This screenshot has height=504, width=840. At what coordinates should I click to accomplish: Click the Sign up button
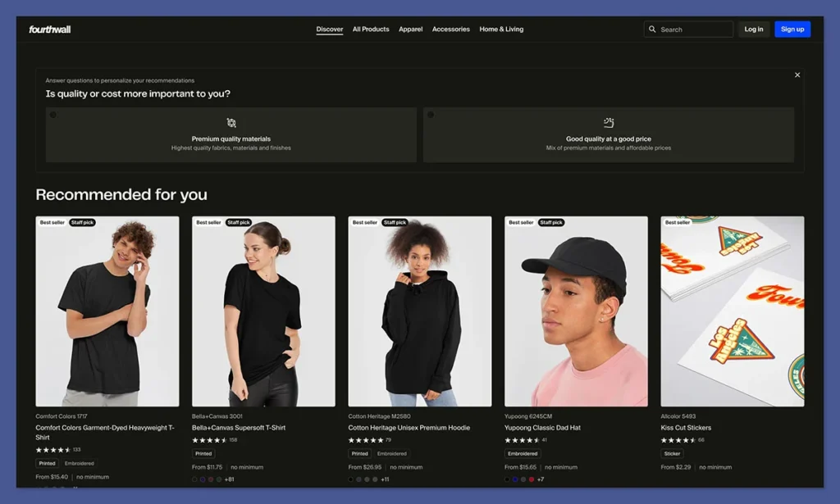792,30
